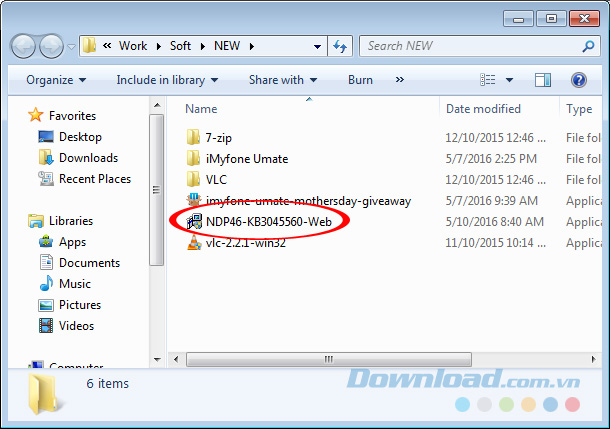This screenshot has height=429, width=610.
Task: Select NDP46-KB3045560-Web installer file
Action: (x=269, y=222)
